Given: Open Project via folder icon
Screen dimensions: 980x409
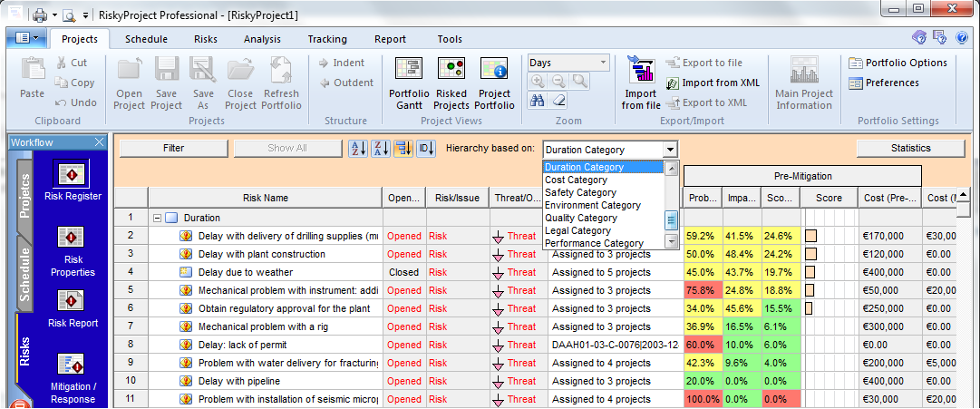Looking at the screenshot, I should (x=129, y=70).
